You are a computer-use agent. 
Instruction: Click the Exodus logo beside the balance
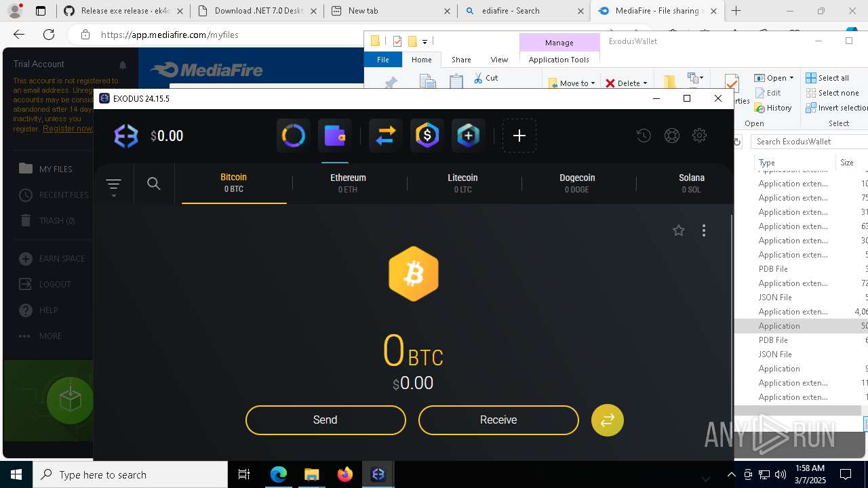coord(126,136)
